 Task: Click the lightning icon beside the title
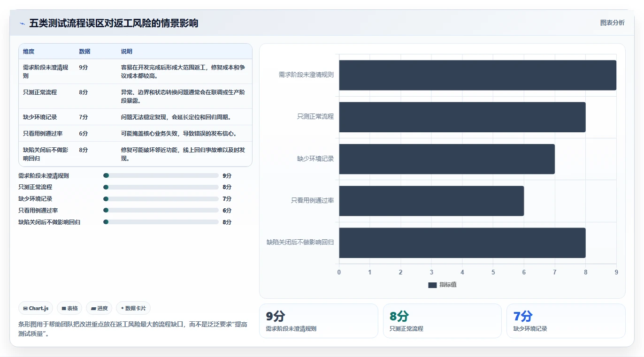pos(22,23)
